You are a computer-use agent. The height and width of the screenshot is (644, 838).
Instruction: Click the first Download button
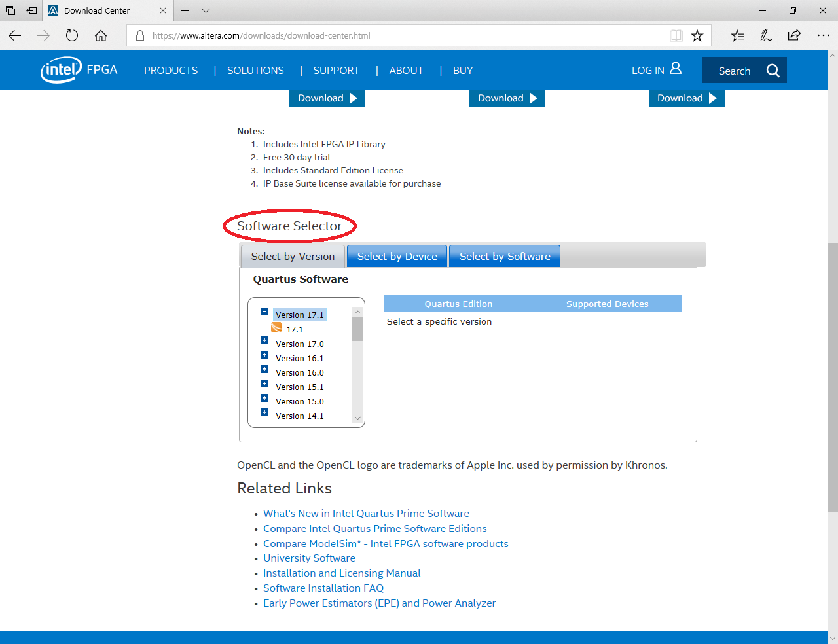coord(327,98)
